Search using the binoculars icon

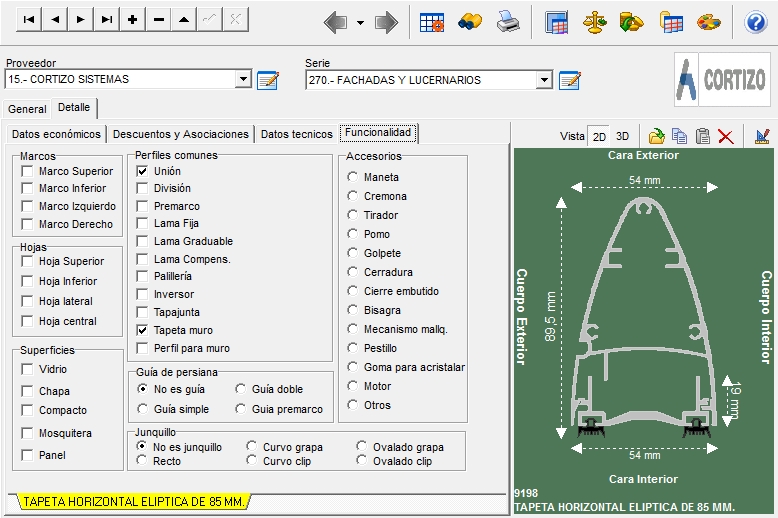pyautogui.click(x=470, y=22)
